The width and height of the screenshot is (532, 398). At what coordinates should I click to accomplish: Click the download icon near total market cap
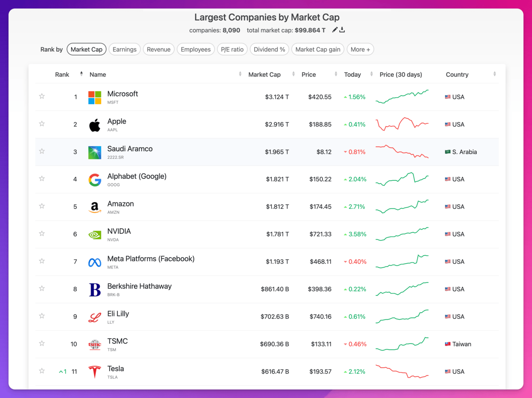tap(342, 30)
